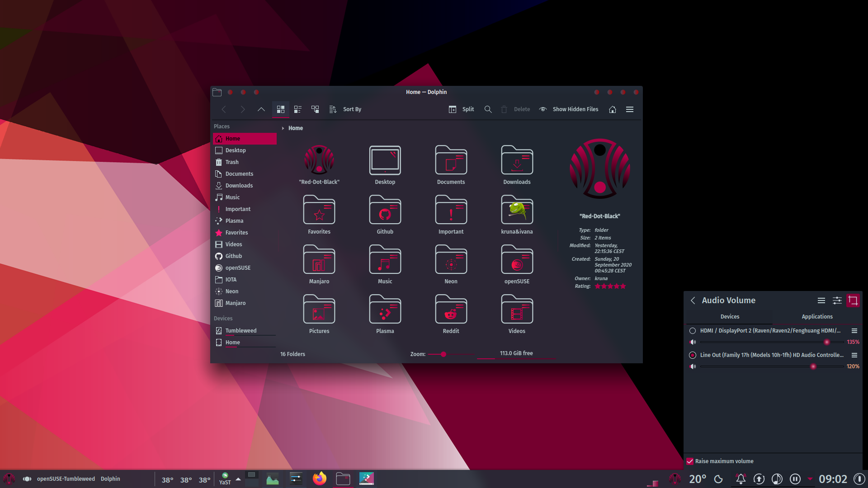Select the "Red-Dot-Black" folder icon
Viewport: 868px width, 488px height.
click(x=319, y=160)
